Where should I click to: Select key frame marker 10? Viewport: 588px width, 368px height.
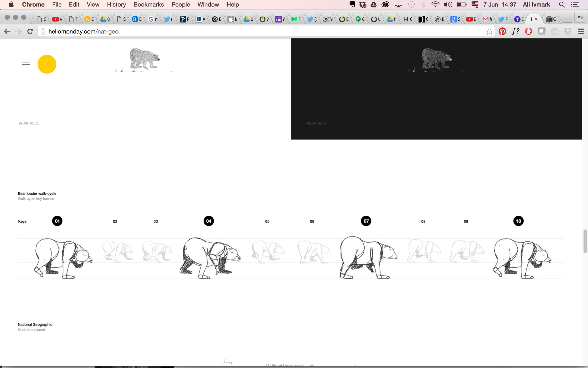pyautogui.click(x=518, y=221)
